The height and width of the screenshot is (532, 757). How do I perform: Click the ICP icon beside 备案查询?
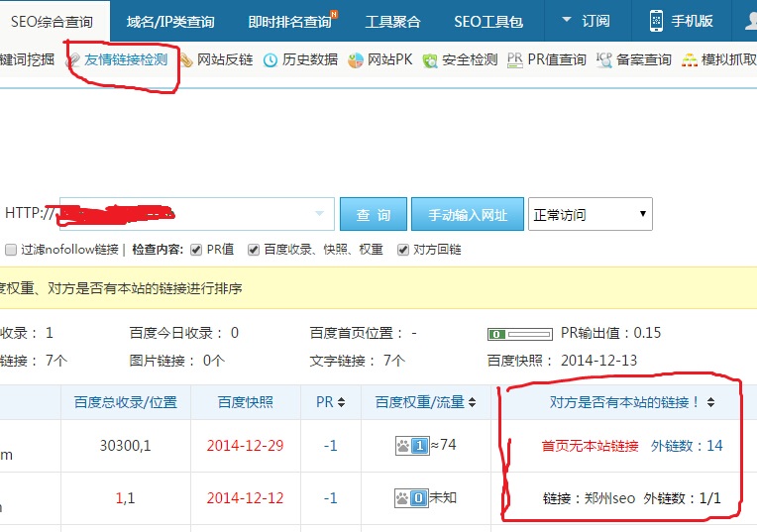(x=604, y=60)
